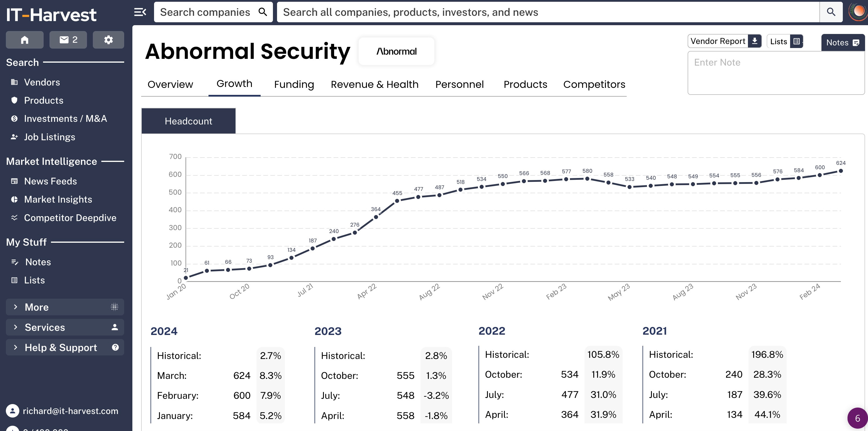Viewport: 868px width, 431px height.
Task: Click the Search companies field
Action: click(206, 12)
